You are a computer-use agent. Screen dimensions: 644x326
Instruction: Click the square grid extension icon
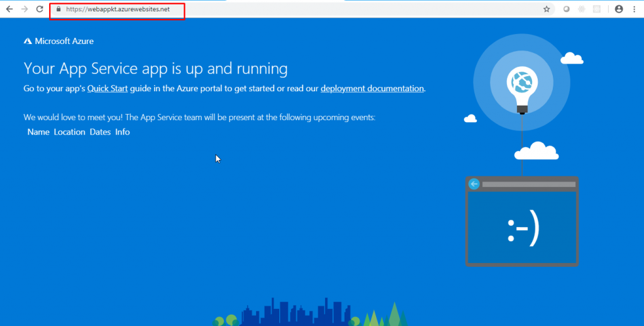(597, 9)
